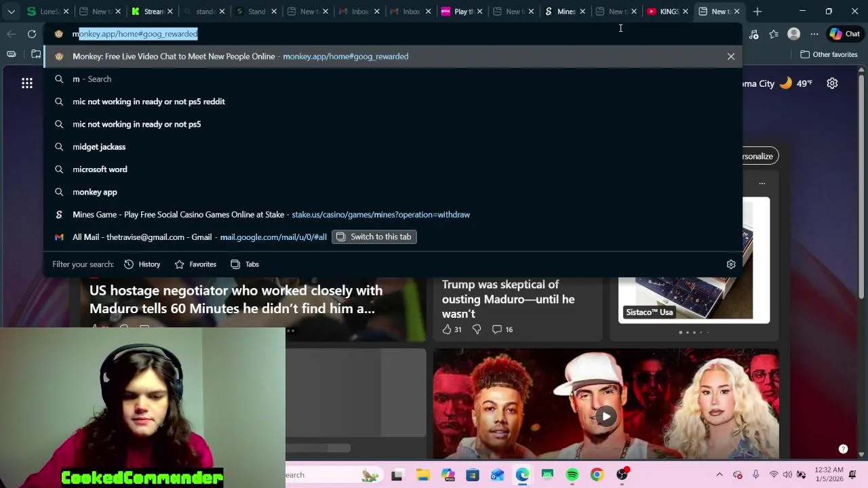Open Copilot Chat button

pos(845,34)
